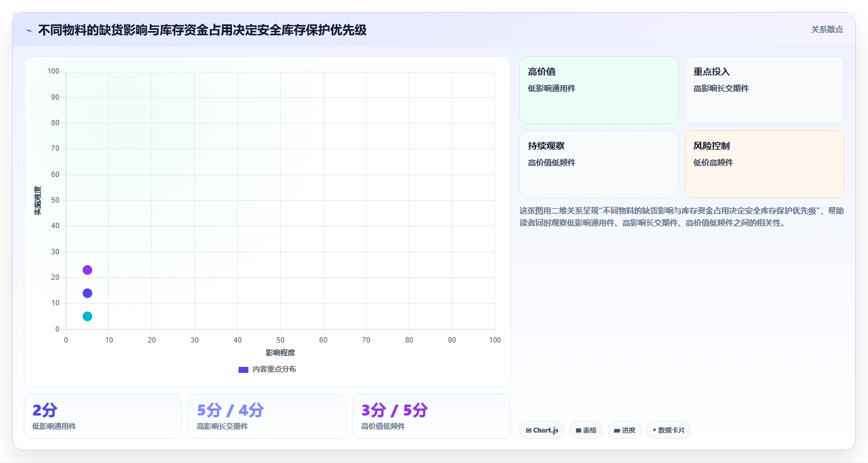868x463 pixels.
Task: Click the cyan scatter point near 5
Action: [x=87, y=316]
